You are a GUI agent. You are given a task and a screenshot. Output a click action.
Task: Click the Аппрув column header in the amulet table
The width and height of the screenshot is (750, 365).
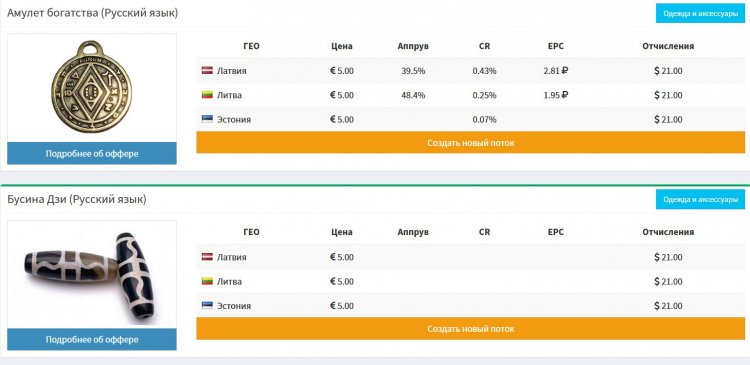click(413, 46)
